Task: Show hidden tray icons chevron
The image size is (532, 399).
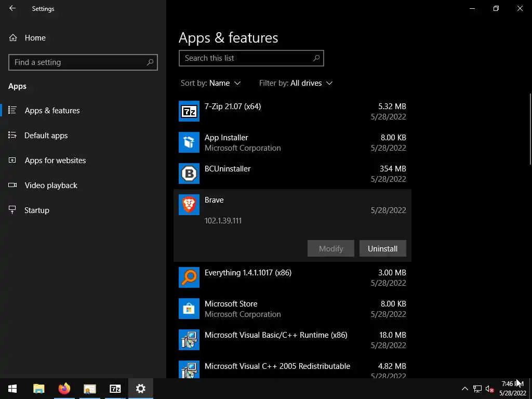Action: (x=465, y=389)
